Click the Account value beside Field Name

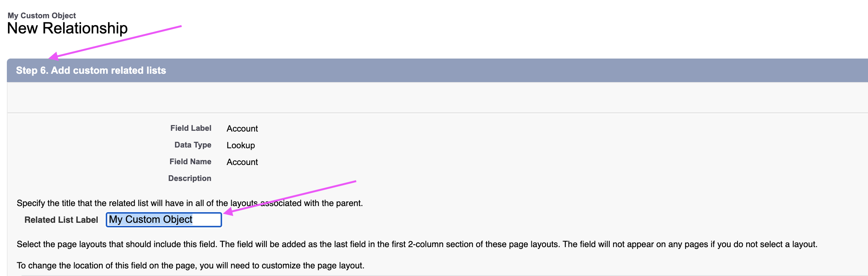[242, 162]
